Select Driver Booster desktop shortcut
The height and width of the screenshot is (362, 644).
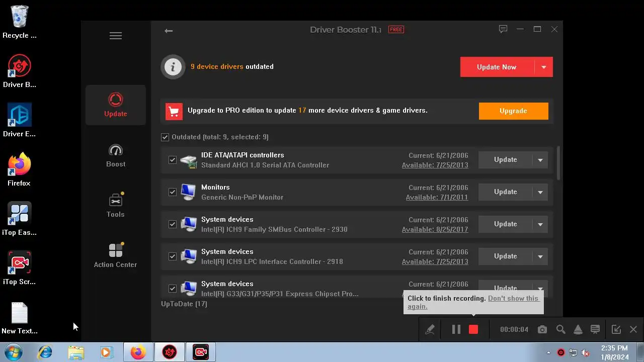20,71
